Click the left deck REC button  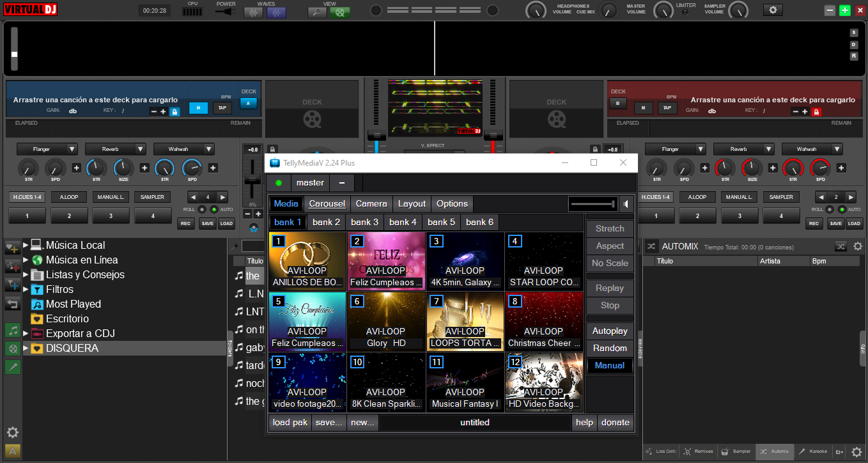coord(186,223)
